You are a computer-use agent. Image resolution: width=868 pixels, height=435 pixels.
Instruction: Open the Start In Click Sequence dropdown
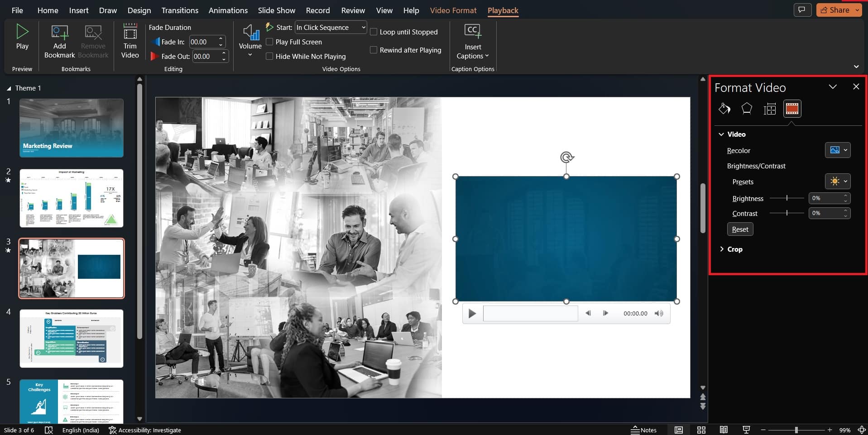tap(331, 27)
